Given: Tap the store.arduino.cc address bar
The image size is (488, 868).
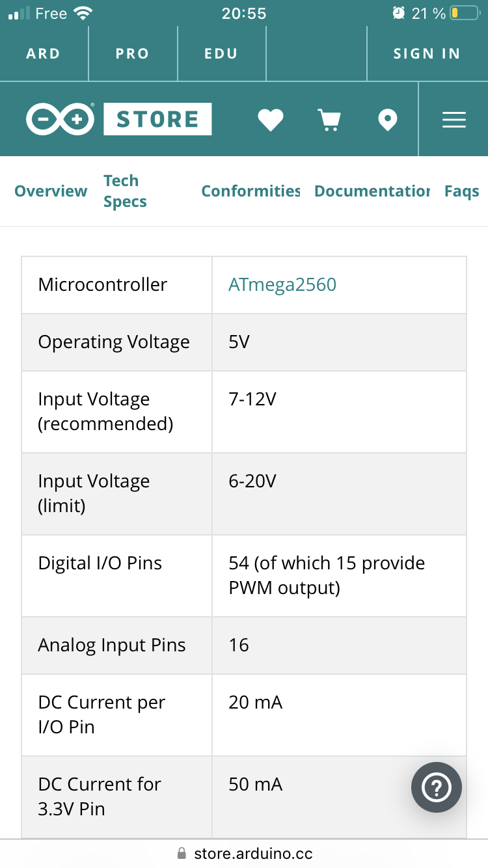Looking at the screenshot, I should click(x=245, y=853).
